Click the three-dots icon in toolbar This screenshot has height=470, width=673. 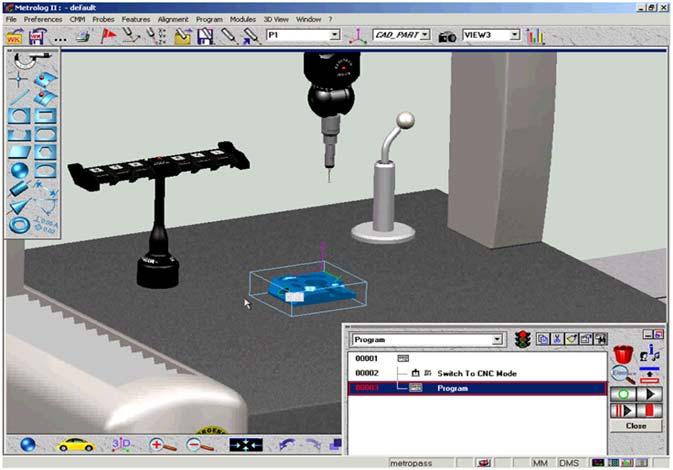[x=61, y=39]
